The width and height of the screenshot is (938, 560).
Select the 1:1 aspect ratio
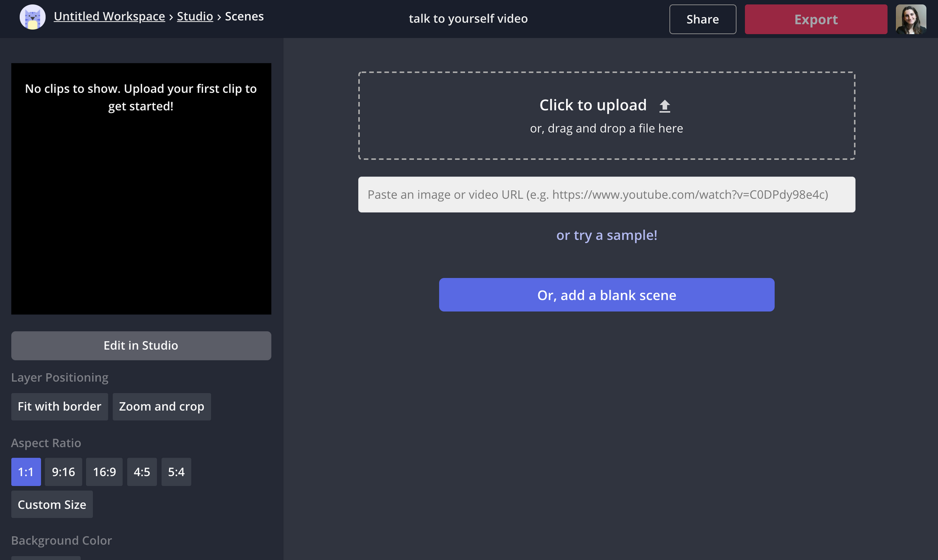pos(26,472)
